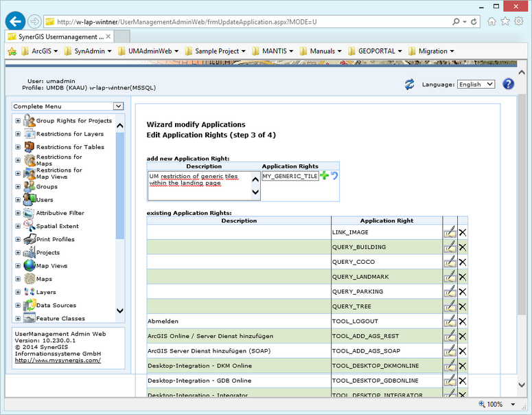Viewport: 532px width, 415px height.
Task: Delete the LINK_IMAGE application right
Action: [x=463, y=233]
